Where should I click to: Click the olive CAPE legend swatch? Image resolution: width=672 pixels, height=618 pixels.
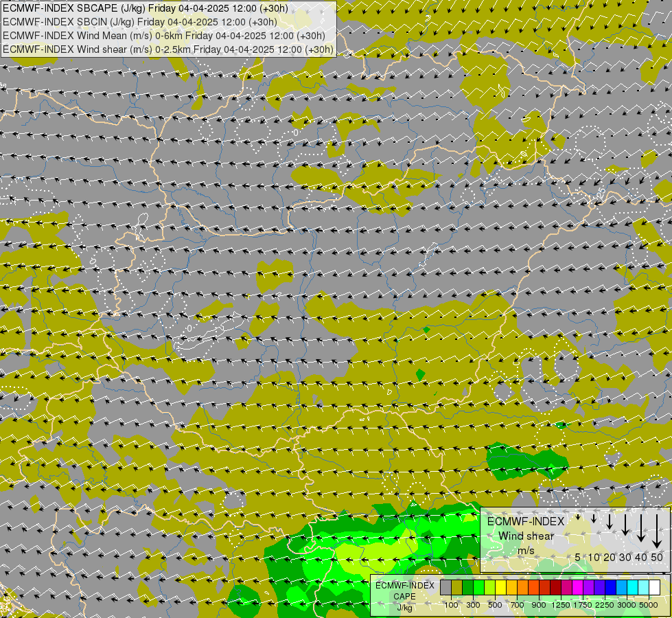click(457, 587)
